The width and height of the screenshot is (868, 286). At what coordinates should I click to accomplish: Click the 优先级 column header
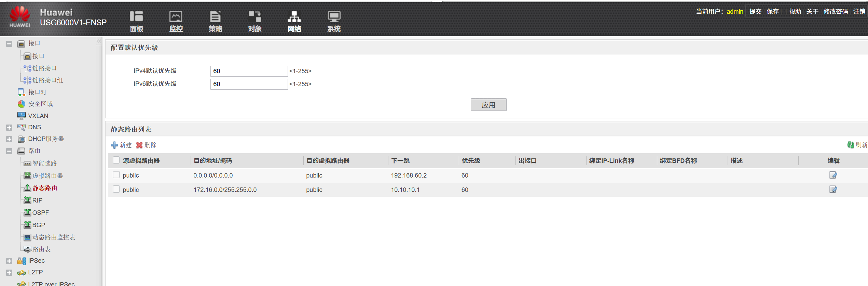point(471,160)
